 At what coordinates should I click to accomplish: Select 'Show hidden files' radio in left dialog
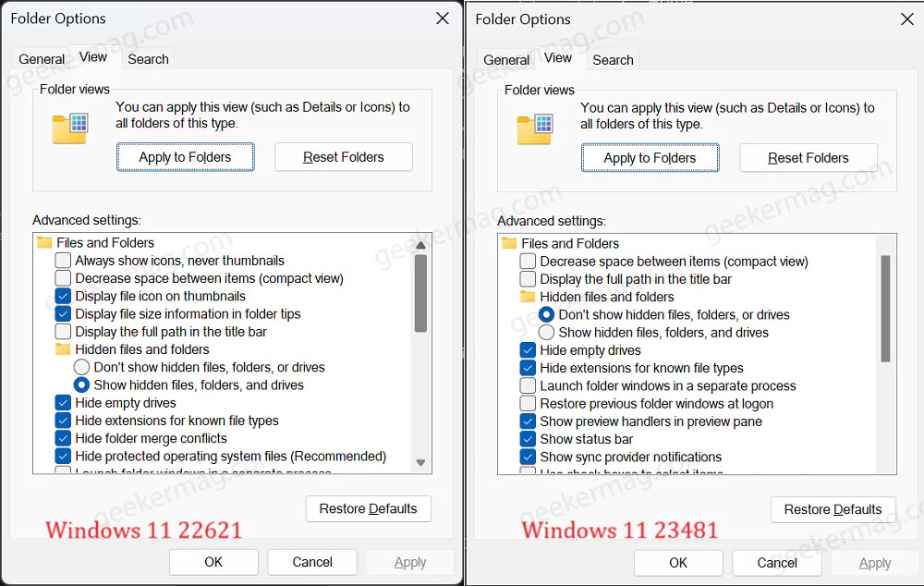(82, 385)
